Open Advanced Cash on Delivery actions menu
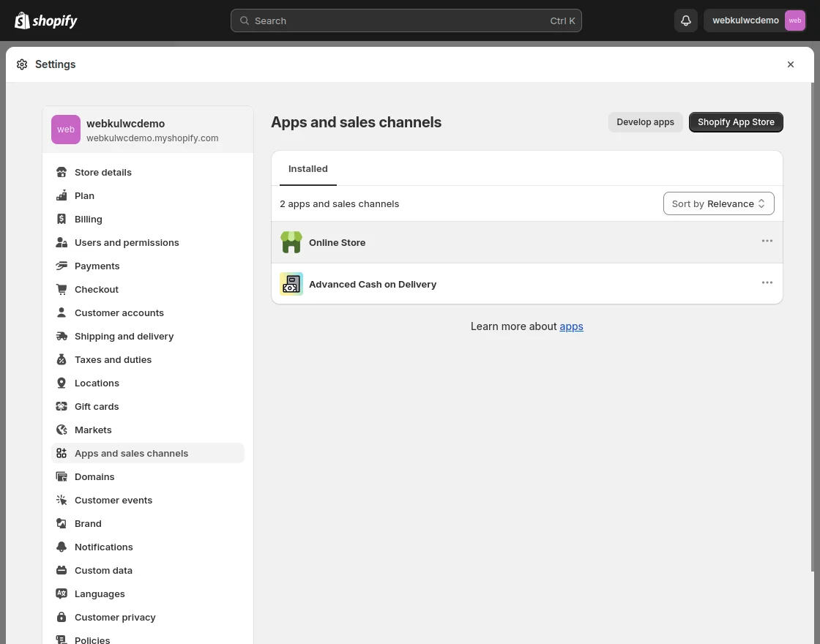The width and height of the screenshot is (820, 644). [x=767, y=282]
